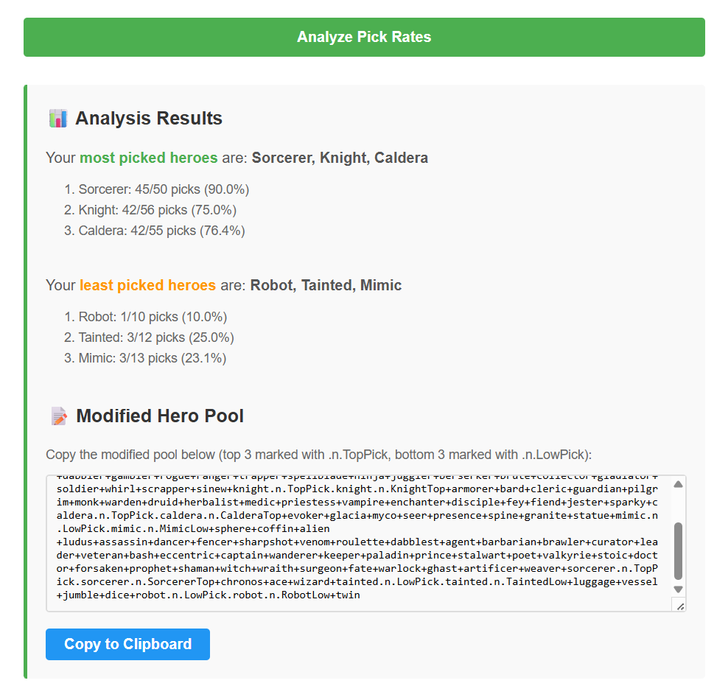
Task: Click the Modified Hero Pool heading
Action: click(x=159, y=416)
